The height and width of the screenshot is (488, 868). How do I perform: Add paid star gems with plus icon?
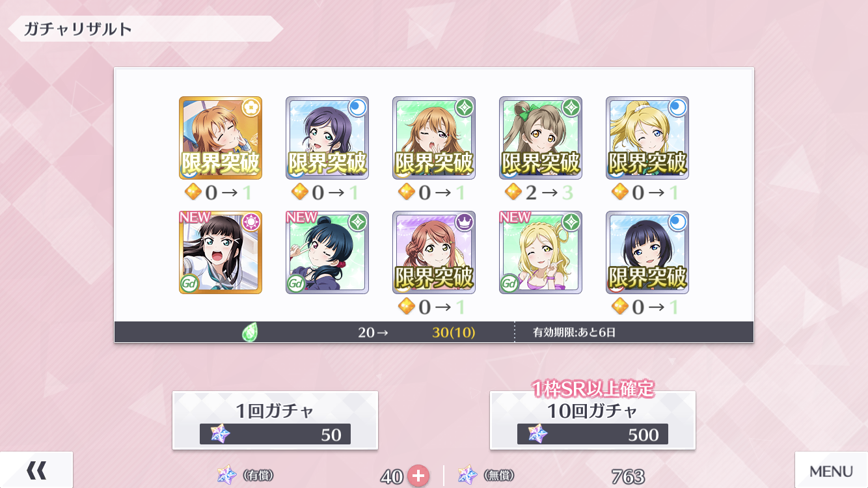pyautogui.click(x=418, y=476)
